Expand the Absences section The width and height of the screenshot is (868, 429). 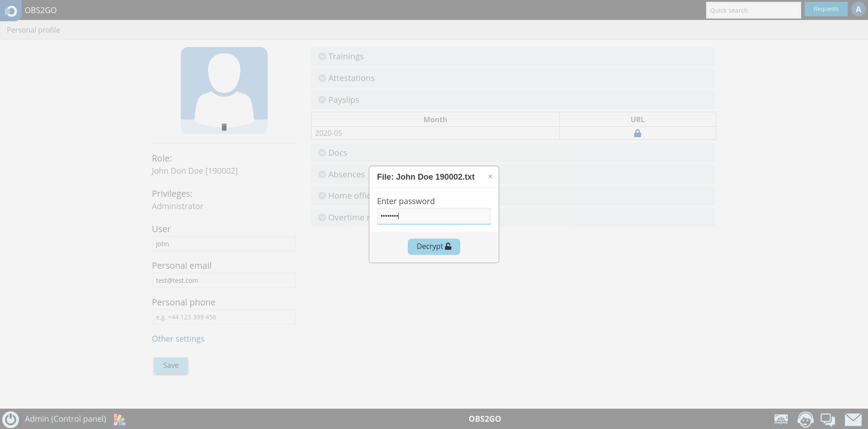coord(341,174)
